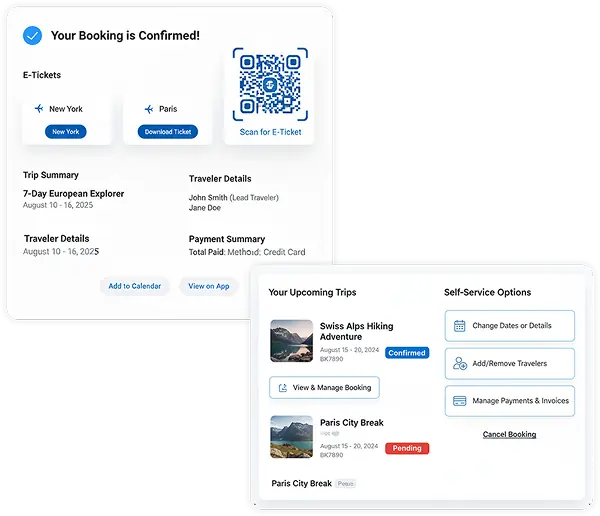Open the Swiss Alps Hiking Adventure thumbnail
Viewport: 600px width, 516px height.
coord(292,341)
